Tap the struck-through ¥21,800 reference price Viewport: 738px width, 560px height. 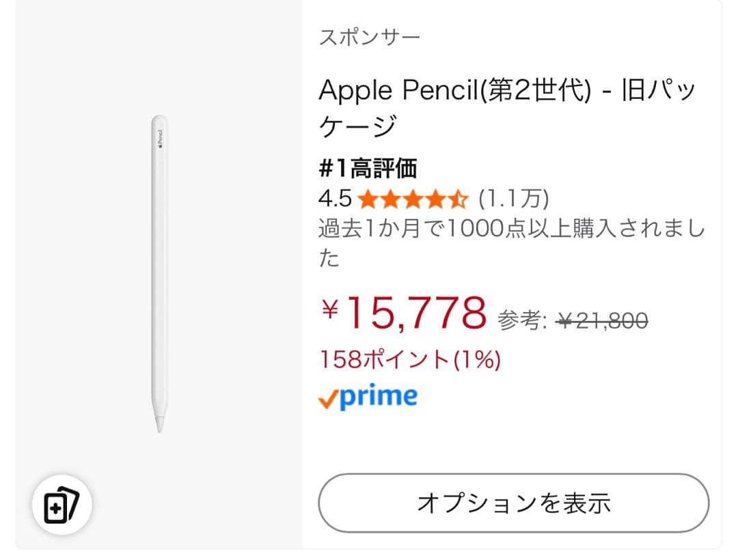[x=600, y=318]
